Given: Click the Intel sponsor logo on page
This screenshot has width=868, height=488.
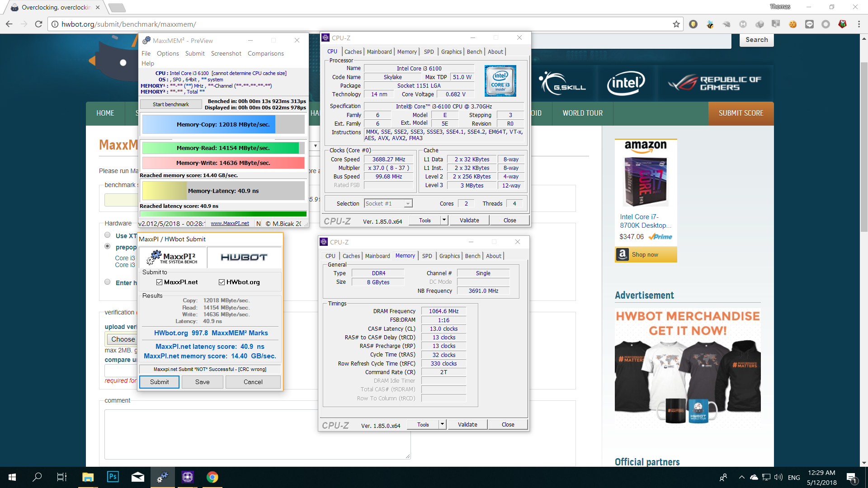Looking at the screenshot, I should (626, 84).
